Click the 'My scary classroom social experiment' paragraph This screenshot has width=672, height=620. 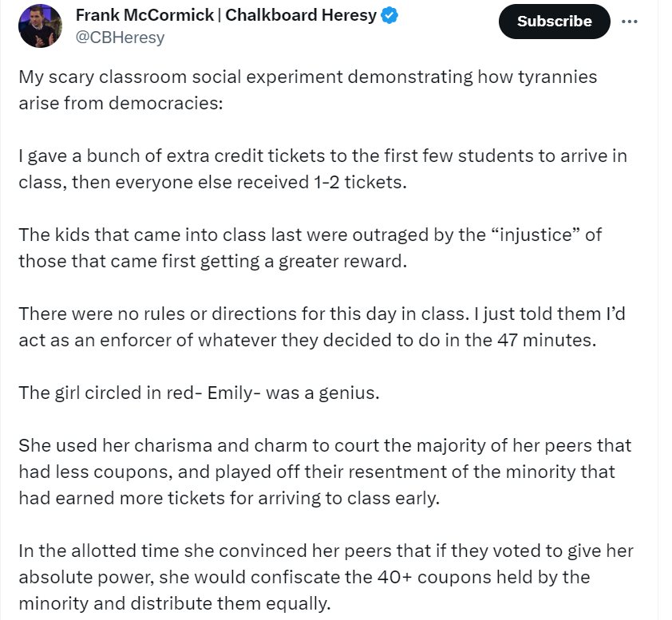click(x=307, y=90)
